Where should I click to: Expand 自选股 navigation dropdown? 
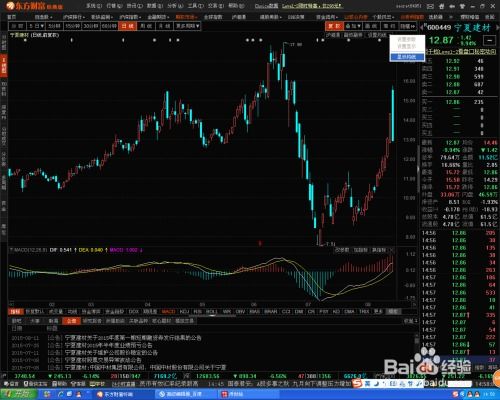pos(43,17)
